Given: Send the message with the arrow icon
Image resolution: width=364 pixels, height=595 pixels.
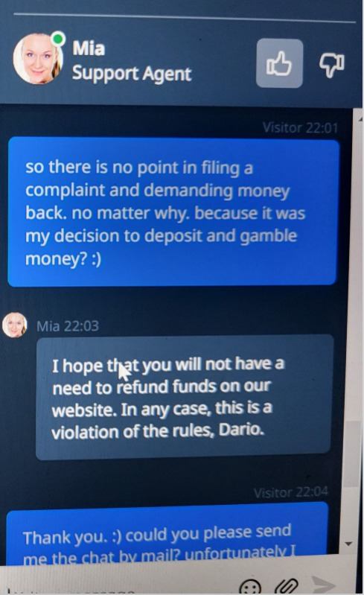Looking at the screenshot, I should [322, 585].
